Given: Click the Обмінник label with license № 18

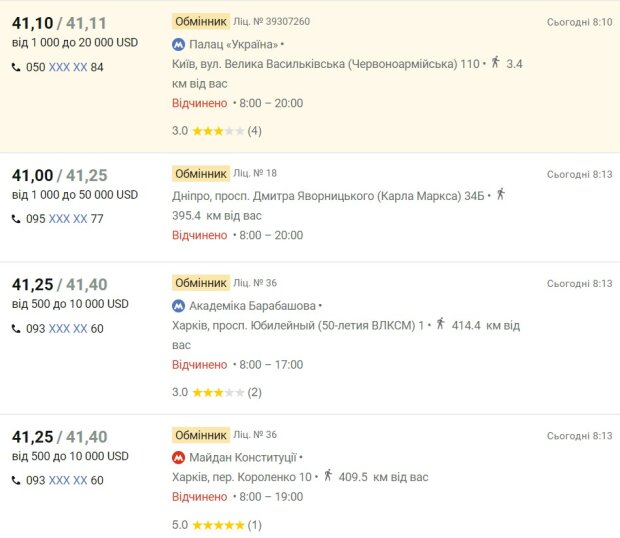Looking at the screenshot, I should pos(200,173).
